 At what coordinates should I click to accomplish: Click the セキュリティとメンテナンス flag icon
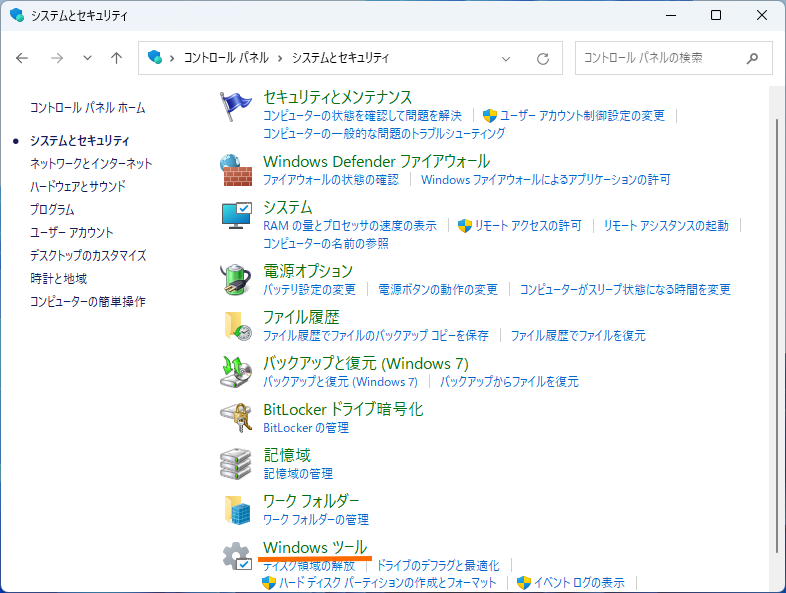coord(236,106)
